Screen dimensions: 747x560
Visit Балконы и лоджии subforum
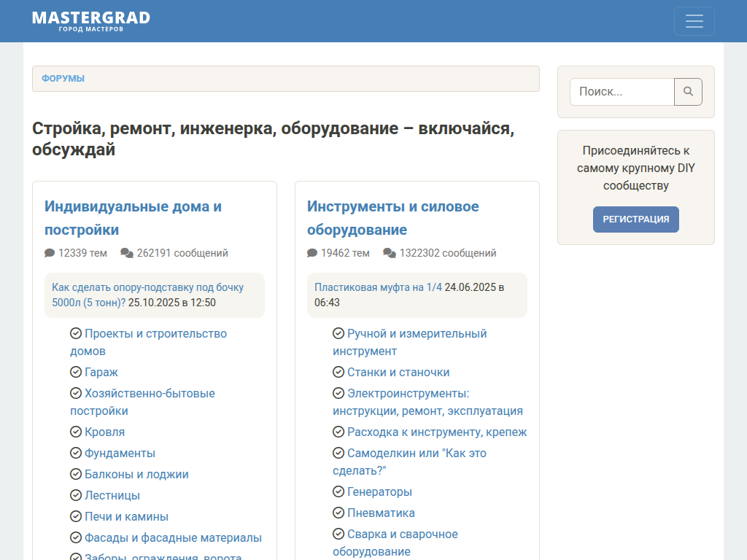(x=136, y=474)
